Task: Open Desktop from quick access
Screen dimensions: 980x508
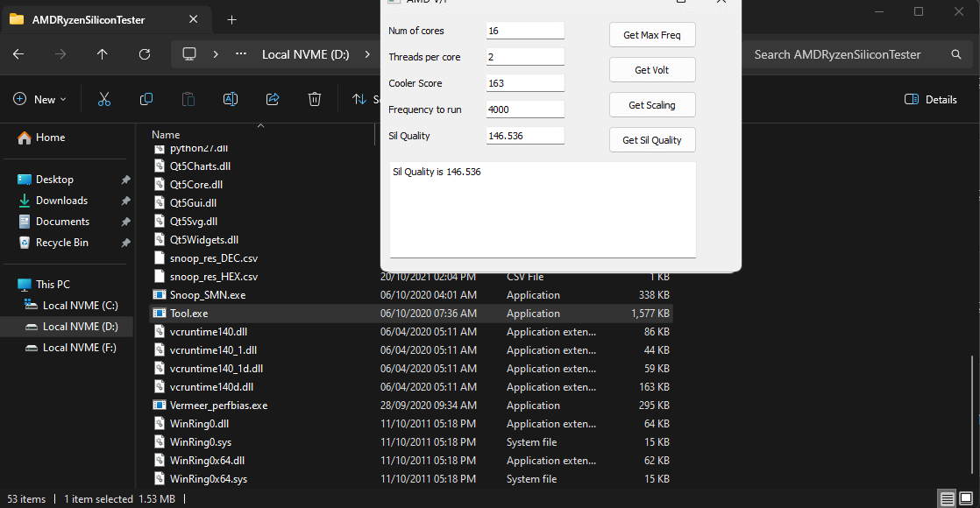Action: tap(54, 180)
